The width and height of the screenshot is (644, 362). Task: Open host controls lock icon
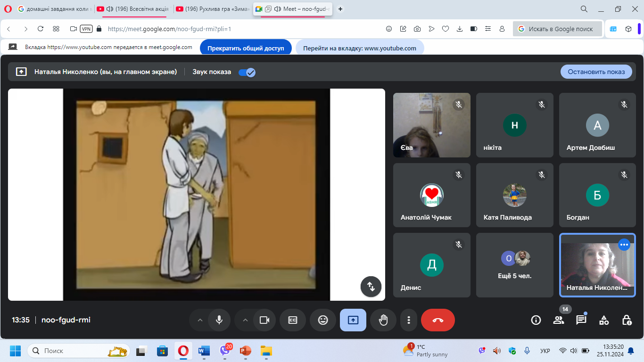627,320
